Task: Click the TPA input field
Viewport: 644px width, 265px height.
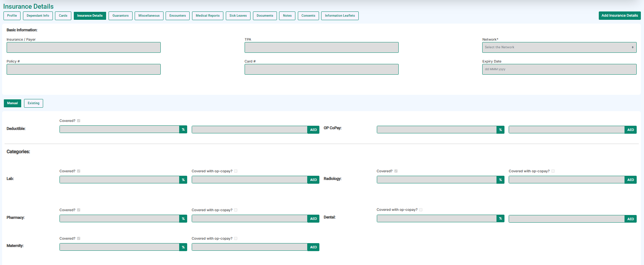Action: [x=321, y=47]
